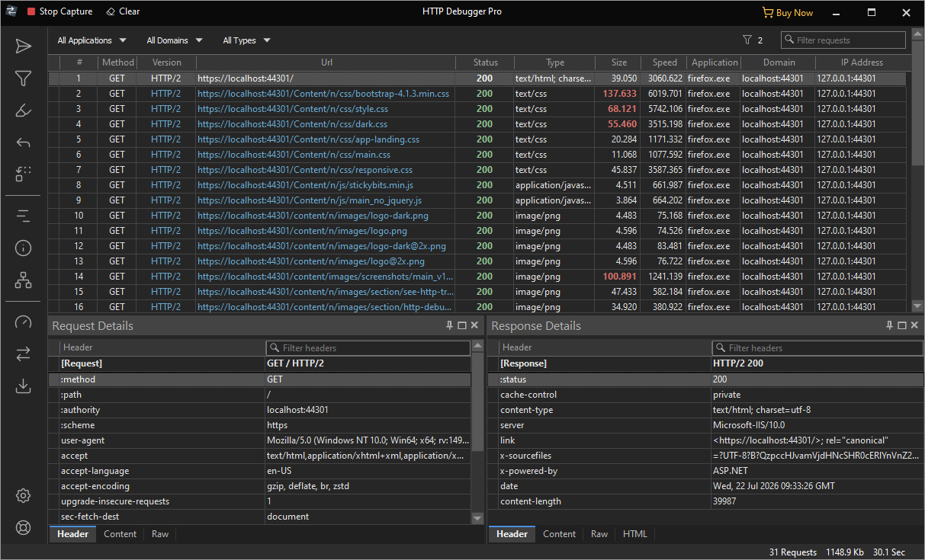Select the highlighter brush icon in sidebar

pos(23,110)
